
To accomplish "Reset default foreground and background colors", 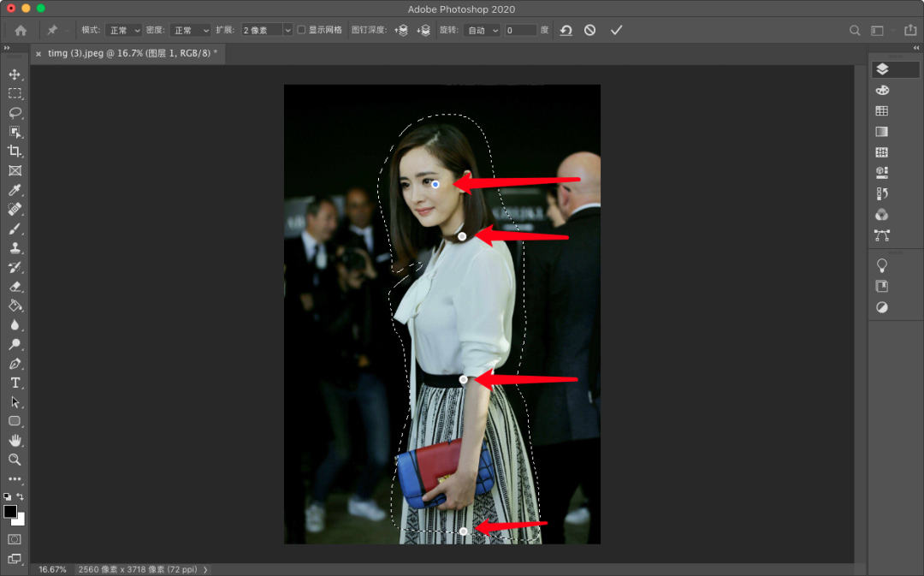I will tap(7, 496).
